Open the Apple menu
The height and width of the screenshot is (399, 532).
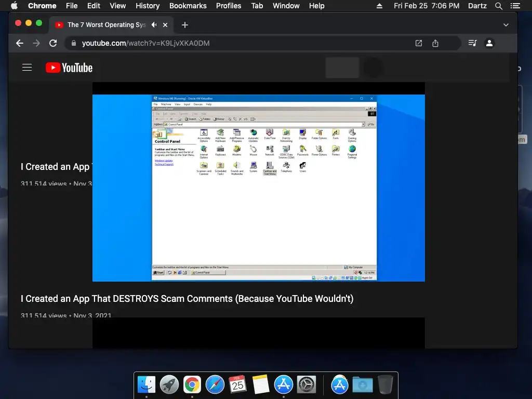click(x=14, y=6)
